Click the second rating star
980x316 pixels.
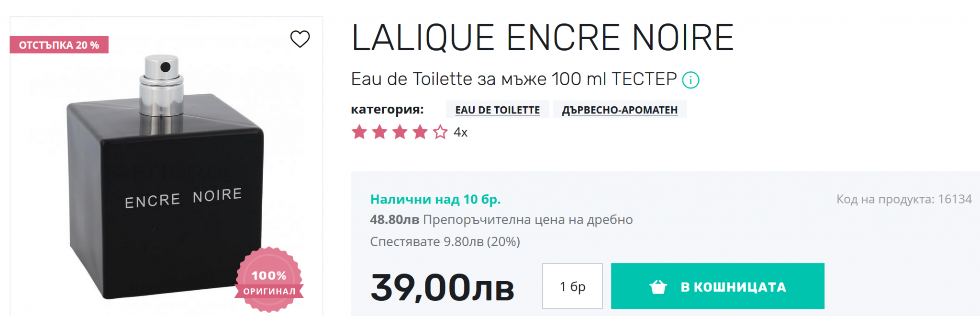379,132
